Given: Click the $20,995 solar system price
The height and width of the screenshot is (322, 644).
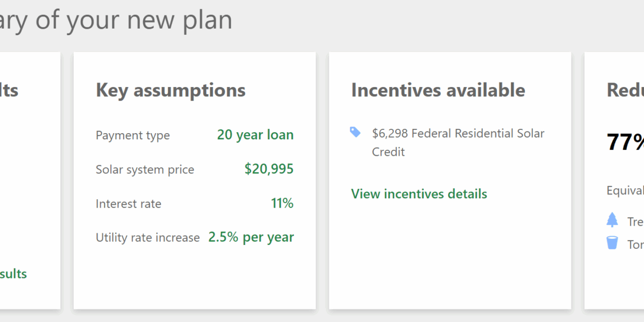Looking at the screenshot, I should coord(269,169).
